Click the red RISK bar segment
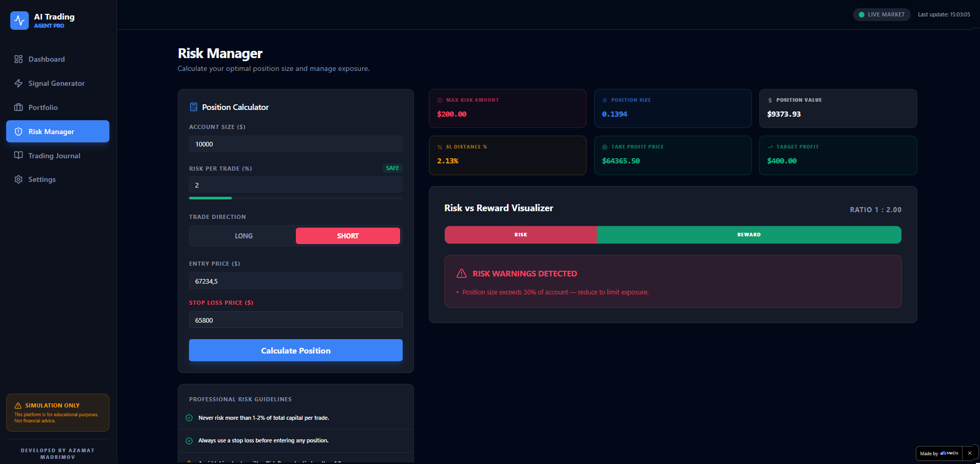This screenshot has width=980, height=464. [x=520, y=235]
